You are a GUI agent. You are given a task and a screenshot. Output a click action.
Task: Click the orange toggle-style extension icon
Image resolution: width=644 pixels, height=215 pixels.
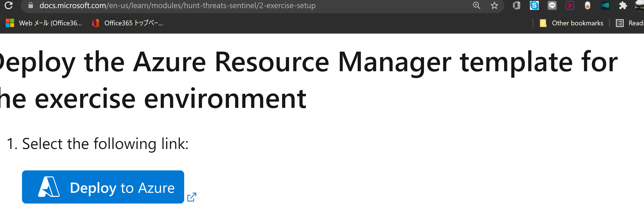(x=588, y=6)
